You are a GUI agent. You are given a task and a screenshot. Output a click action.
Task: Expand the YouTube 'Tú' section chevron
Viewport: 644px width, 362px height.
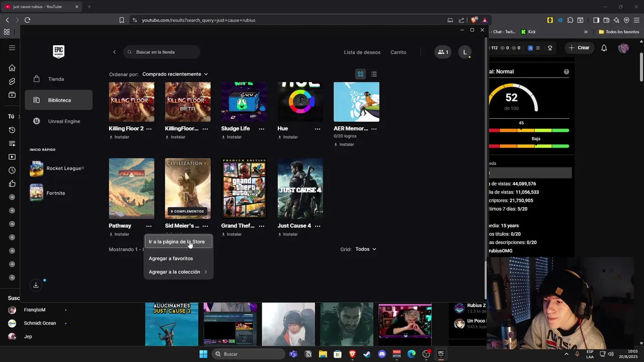19,117
